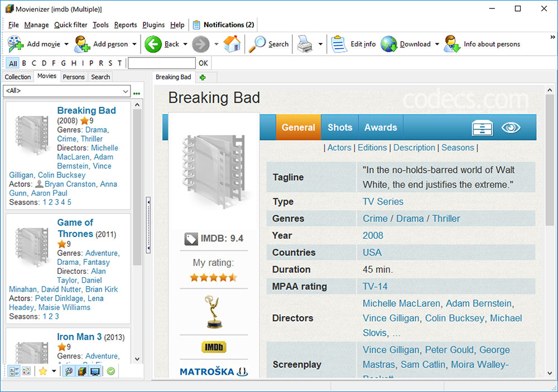Click the Breaking Bad cover placeholder in the list

tap(32, 135)
